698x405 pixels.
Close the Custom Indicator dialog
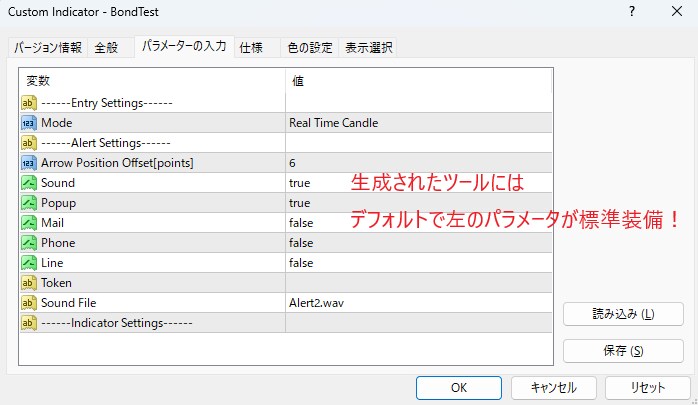[x=677, y=12]
